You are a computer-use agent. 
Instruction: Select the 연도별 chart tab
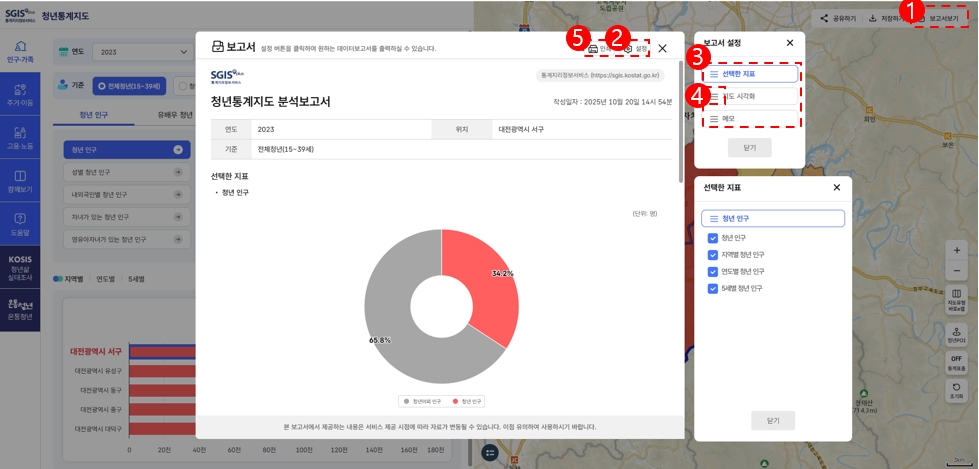point(105,279)
